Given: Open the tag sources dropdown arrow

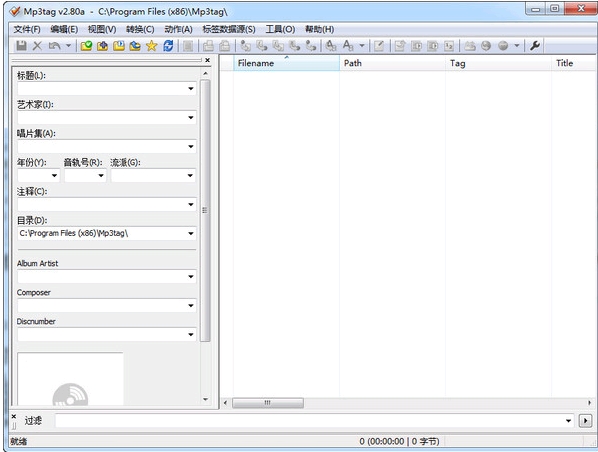Looking at the screenshot, I should [x=517, y=46].
